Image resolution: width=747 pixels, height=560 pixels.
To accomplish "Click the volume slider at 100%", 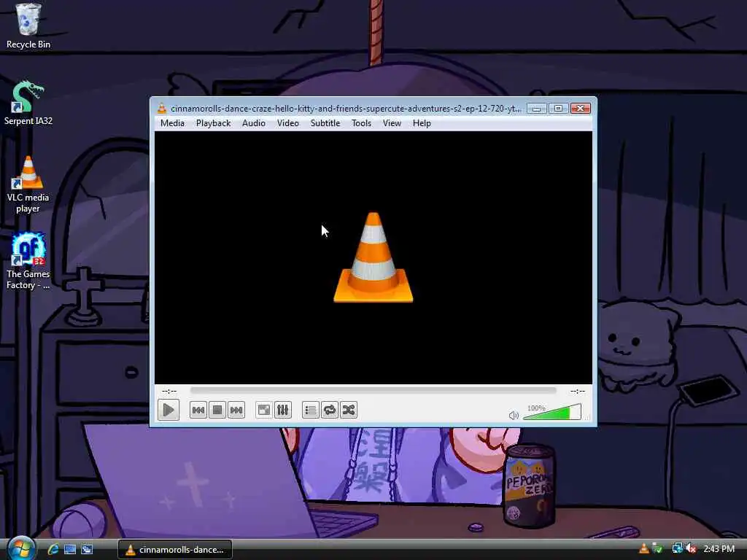I will [551, 412].
